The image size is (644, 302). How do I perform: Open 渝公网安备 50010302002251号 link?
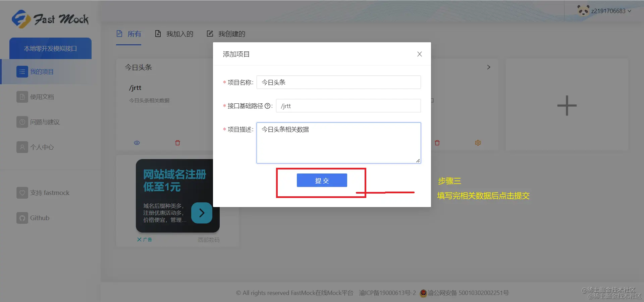(x=468, y=293)
